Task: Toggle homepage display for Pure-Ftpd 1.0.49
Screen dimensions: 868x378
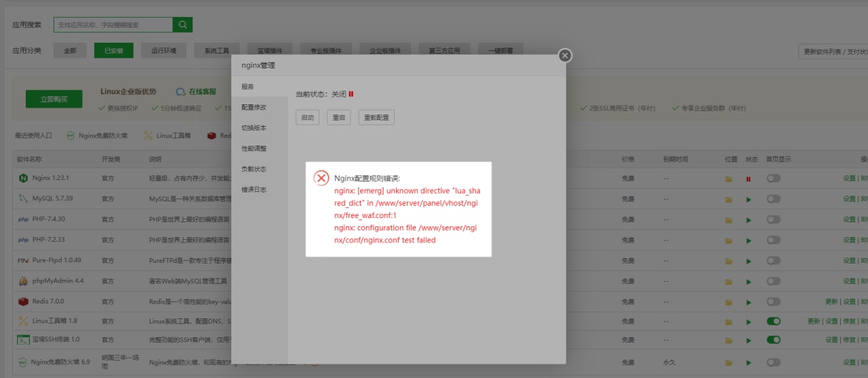Action: (x=773, y=260)
